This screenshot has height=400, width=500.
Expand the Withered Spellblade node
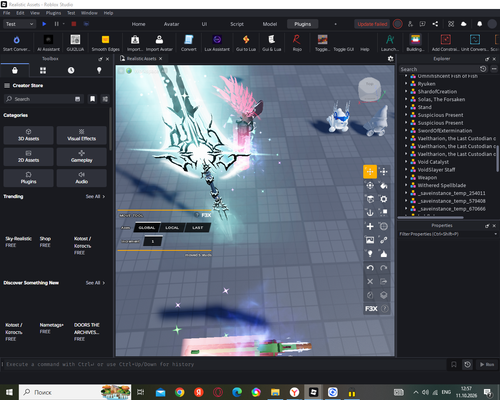click(x=406, y=185)
